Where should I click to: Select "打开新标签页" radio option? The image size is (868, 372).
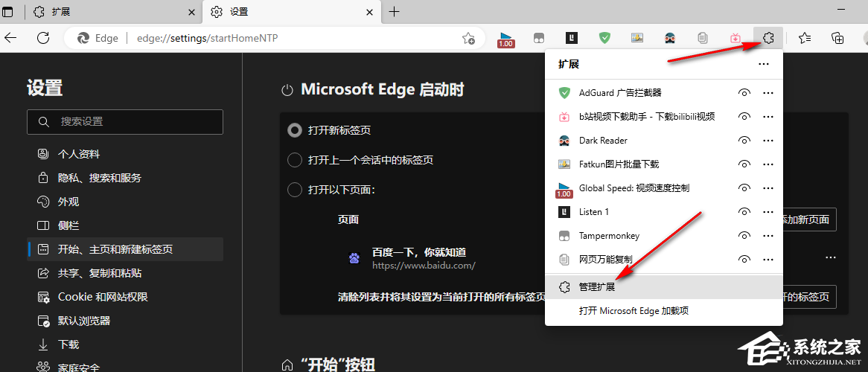pos(295,130)
